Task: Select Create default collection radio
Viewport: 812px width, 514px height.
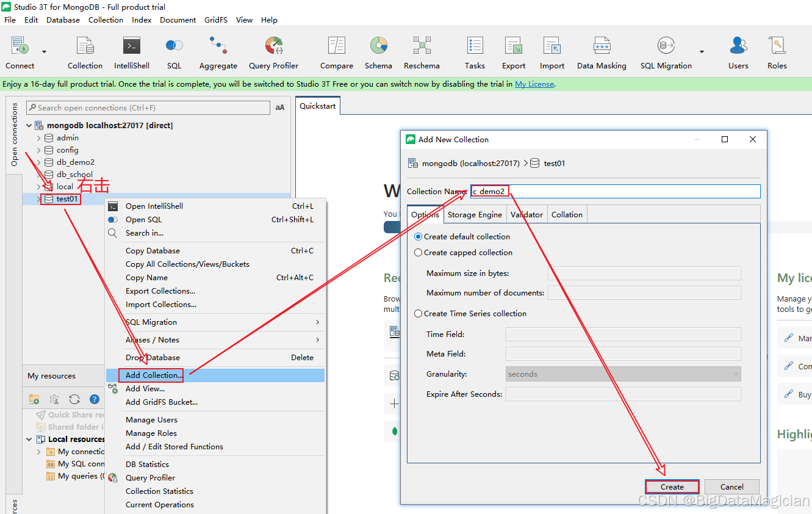Action: (x=418, y=236)
